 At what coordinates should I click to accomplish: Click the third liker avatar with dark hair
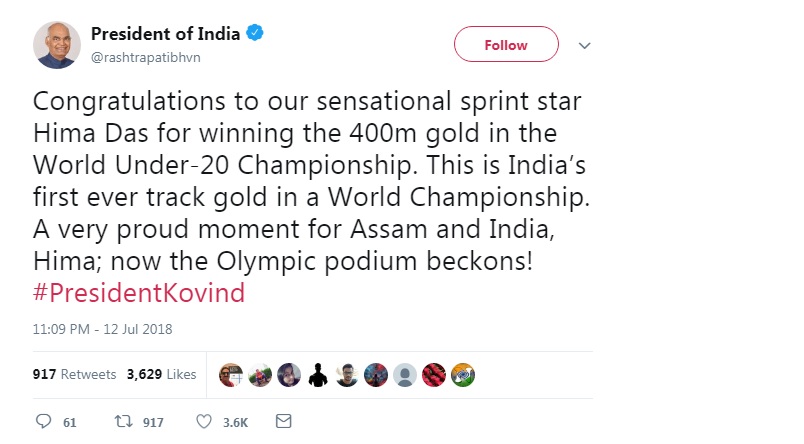[x=288, y=375]
